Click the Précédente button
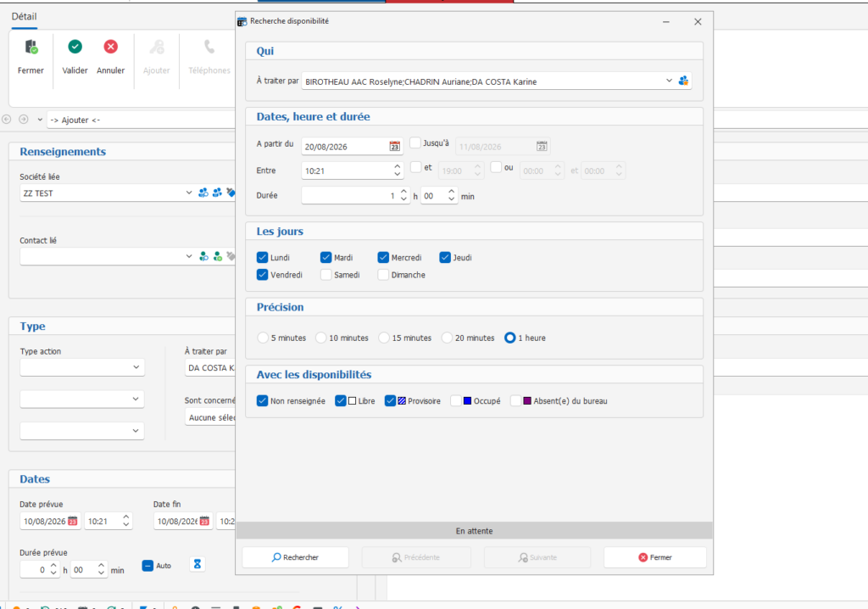 point(416,557)
